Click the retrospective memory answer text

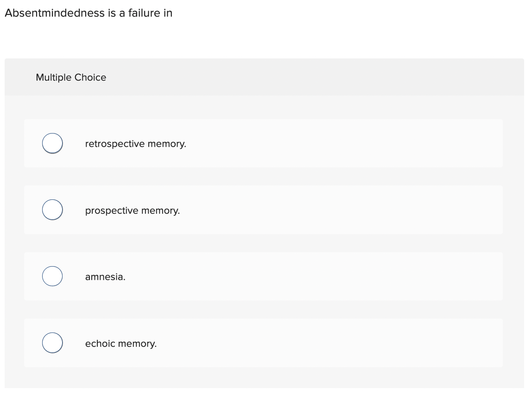click(135, 144)
